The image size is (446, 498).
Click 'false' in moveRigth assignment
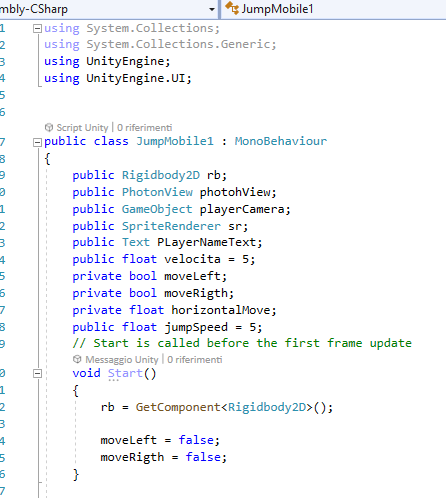(x=203, y=457)
